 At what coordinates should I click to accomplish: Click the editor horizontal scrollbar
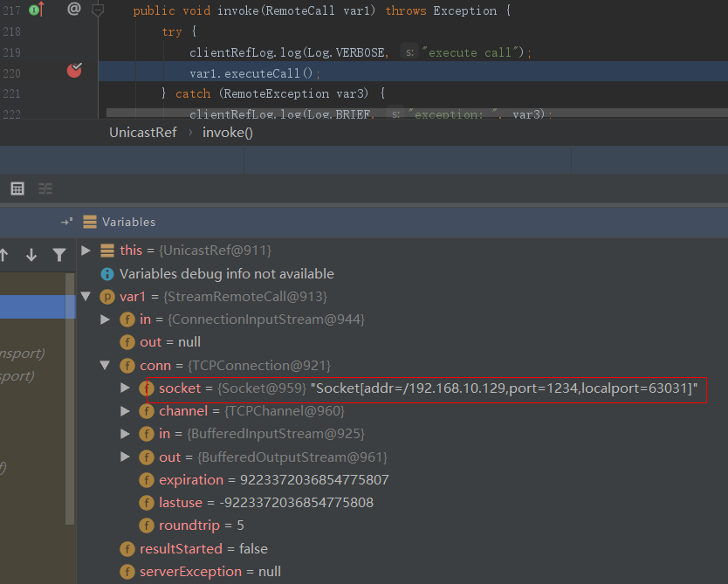tap(410, 113)
